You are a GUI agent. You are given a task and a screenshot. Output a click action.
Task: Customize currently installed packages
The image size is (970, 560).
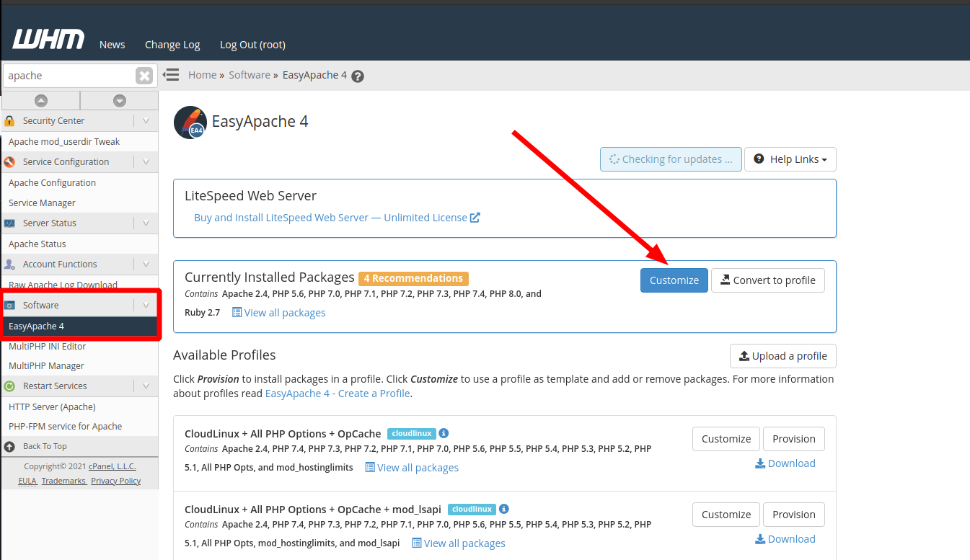[x=674, y=280]
